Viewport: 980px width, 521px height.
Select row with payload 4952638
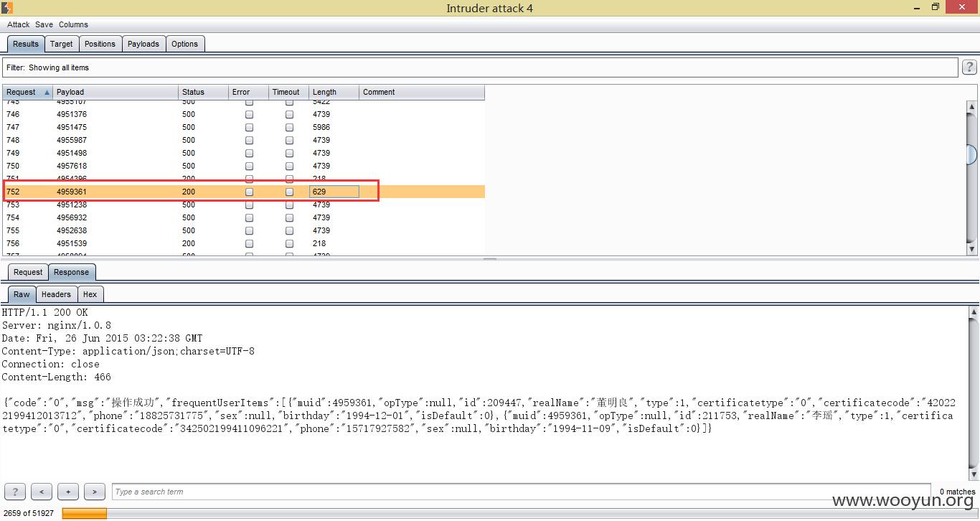pos(244,230)
